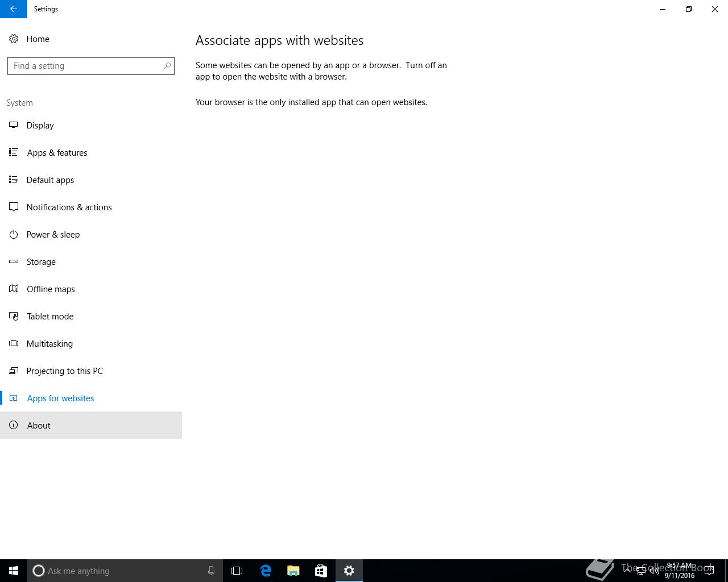Screen dimensions: 728x582
Task: Open Apps & features page
Action: (91, 152)
